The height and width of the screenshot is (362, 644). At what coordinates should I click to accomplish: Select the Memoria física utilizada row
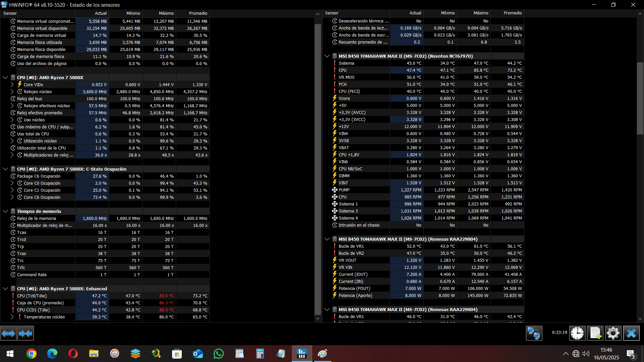click(x=105, y=42)
